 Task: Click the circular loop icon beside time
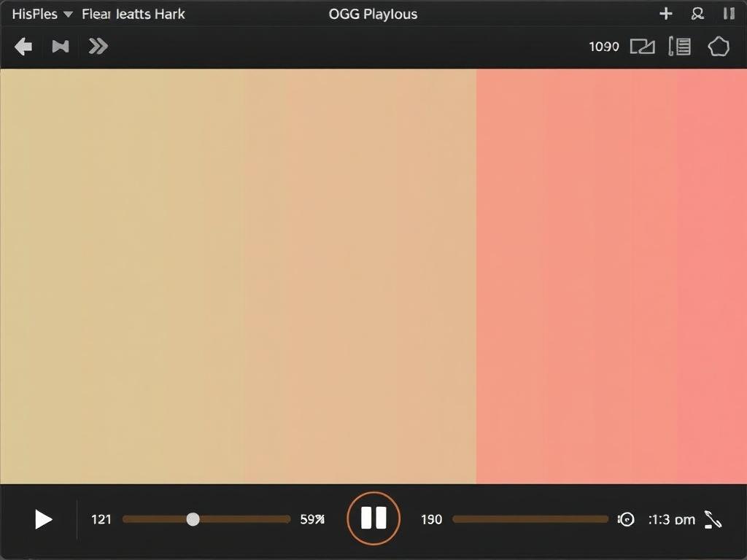click(626, 519)
